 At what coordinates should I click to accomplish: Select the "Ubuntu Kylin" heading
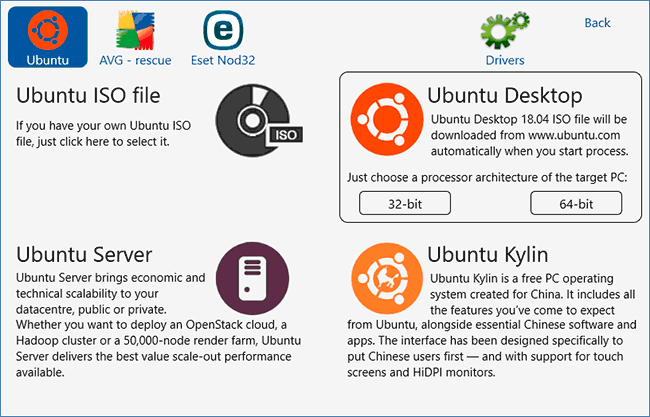click(488, 254)
